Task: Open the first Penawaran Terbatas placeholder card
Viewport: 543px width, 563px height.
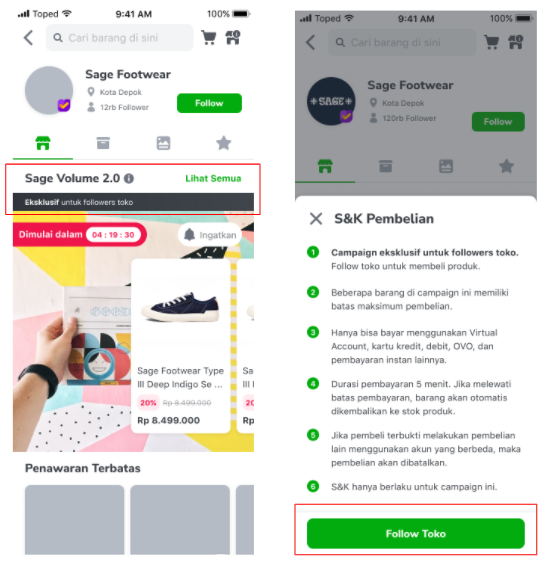Action: [x=74, y=520]
